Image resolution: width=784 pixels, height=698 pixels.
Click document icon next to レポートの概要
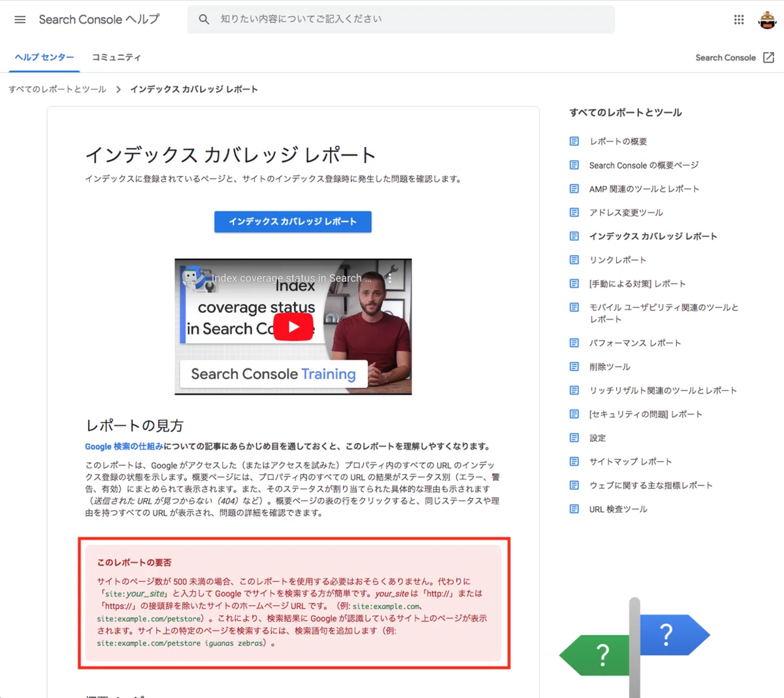[574, 141]
